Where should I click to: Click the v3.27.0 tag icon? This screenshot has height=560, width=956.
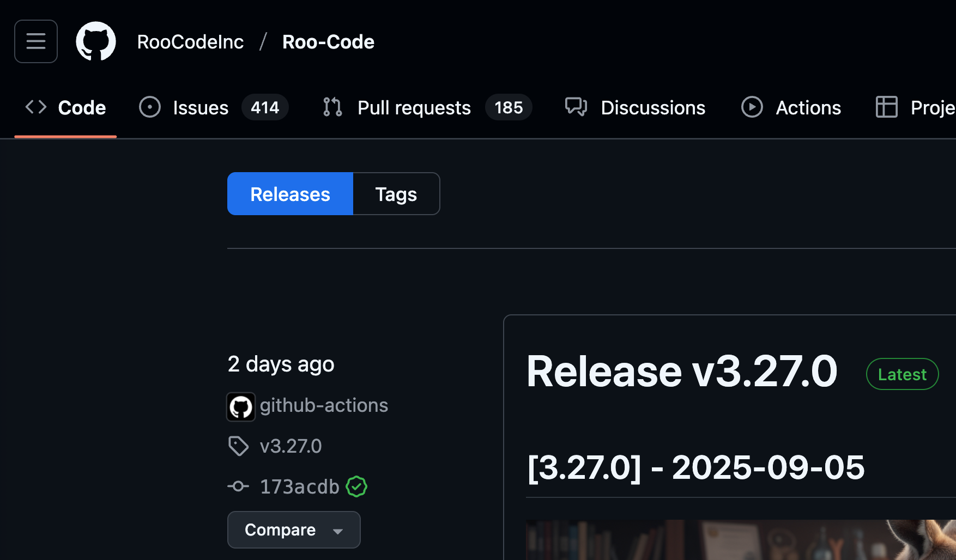(238, 446)
